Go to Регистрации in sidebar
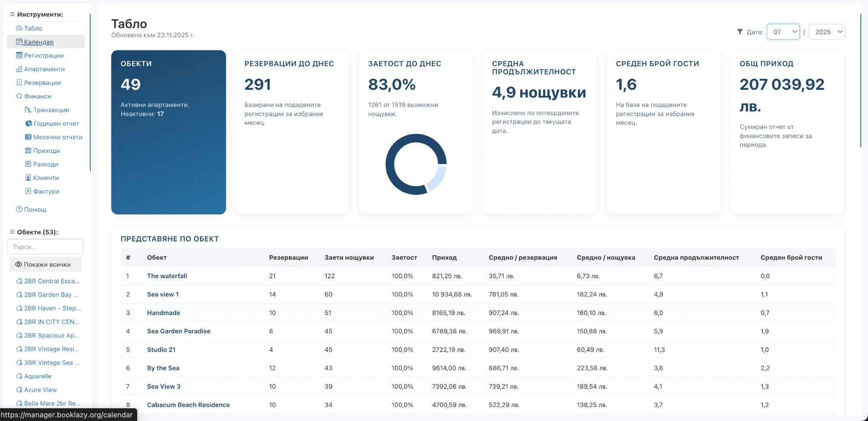The width and height of the screenshot is (868, 421). 40,55
